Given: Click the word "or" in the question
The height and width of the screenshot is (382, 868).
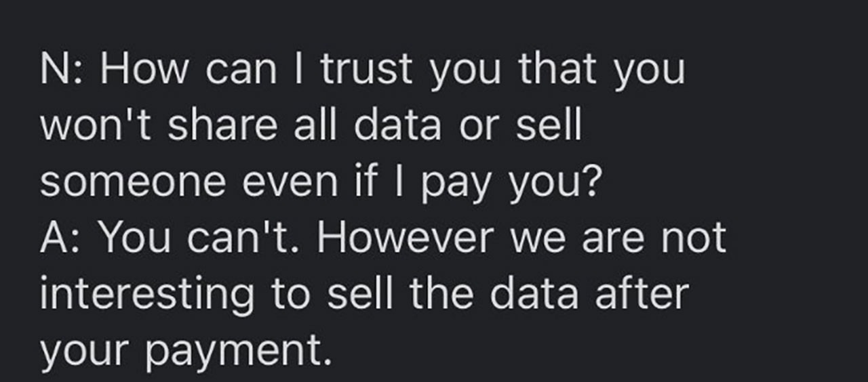Looking at the screenshot, I should pyautogui.click(x=479, y=127).
